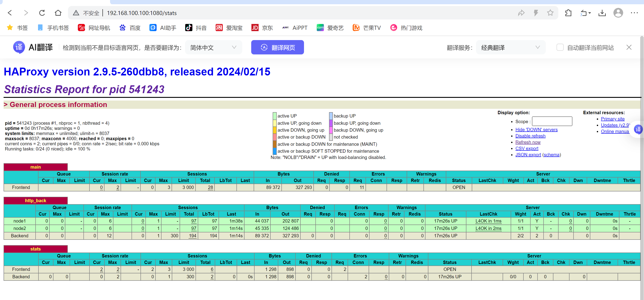Open the JSON schema link

tap(551, 155)
